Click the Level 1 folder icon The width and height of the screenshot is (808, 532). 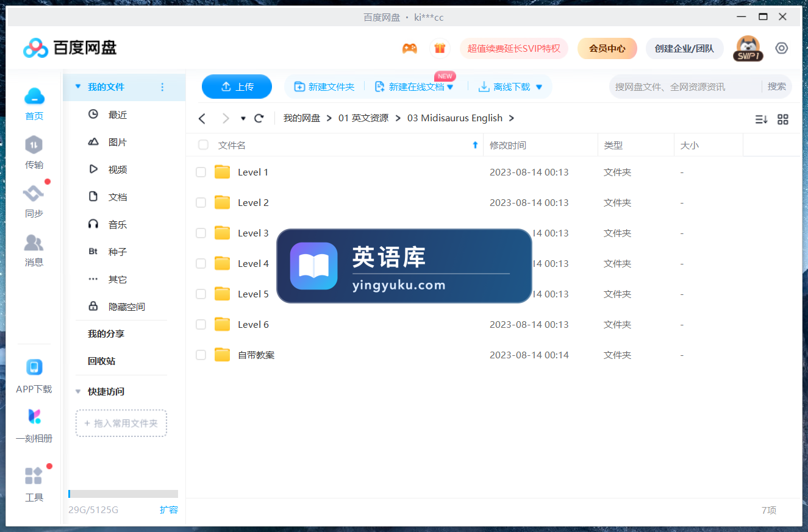[223, 172]
